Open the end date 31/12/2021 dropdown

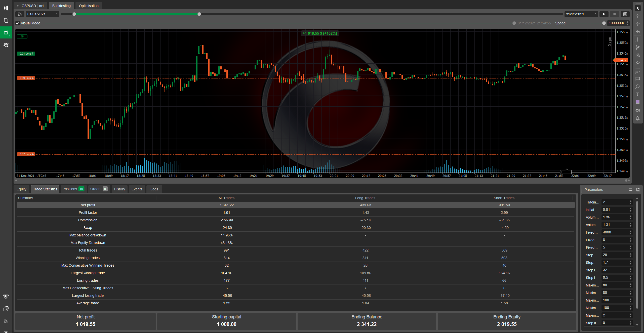click(x=595, y=14)
